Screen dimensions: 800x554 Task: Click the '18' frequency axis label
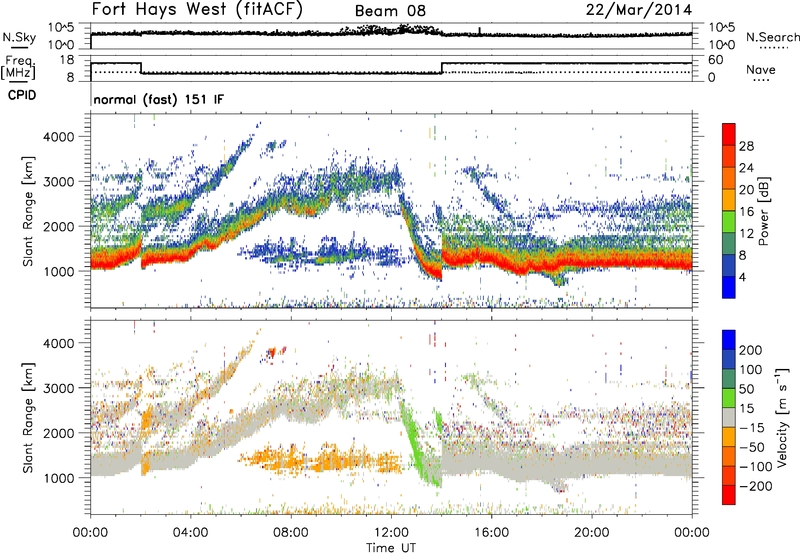[67, 60]
